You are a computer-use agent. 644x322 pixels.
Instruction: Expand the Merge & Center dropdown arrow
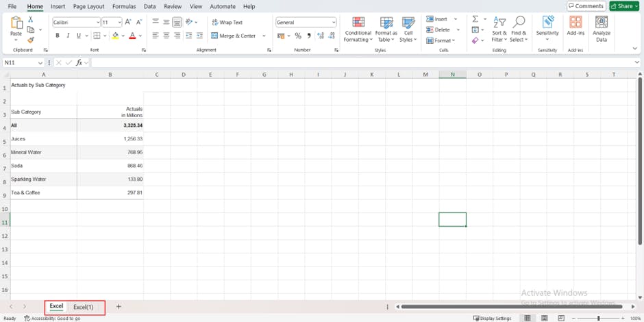tap(264, 36)
